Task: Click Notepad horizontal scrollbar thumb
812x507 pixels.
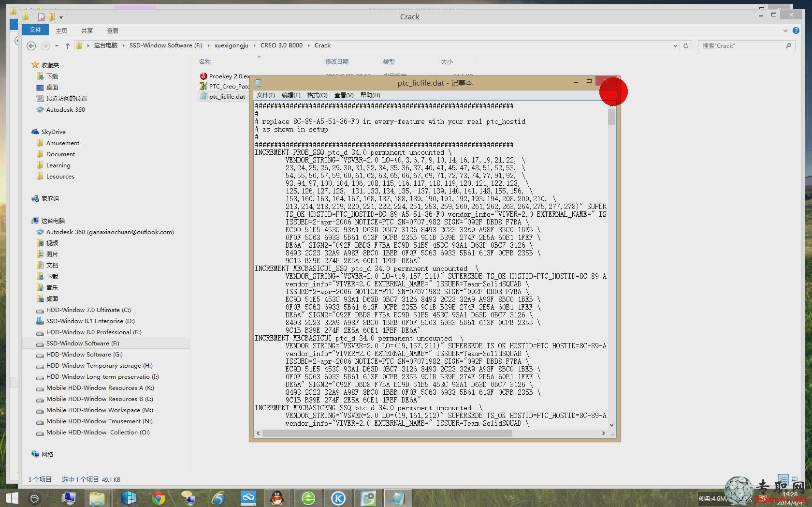Action: (x=387, y=433)
